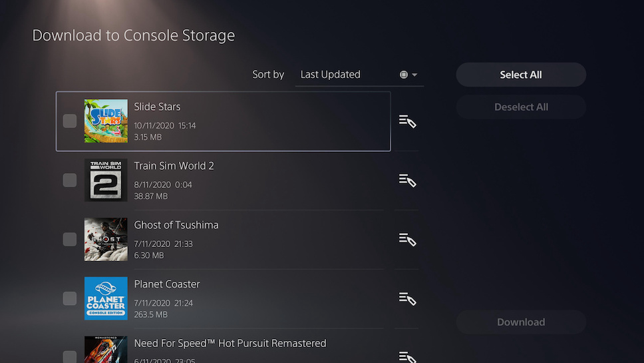The height and width of the screenshot is (363, 644).
Task: Click the Train Sim World 2 cover art
Action: click(106, 180)
